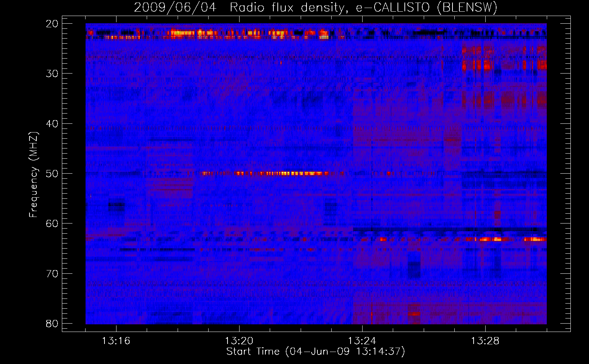Click the 80 frequency tick label
Screen dimensions: 589x364
(x=52, y=324)
